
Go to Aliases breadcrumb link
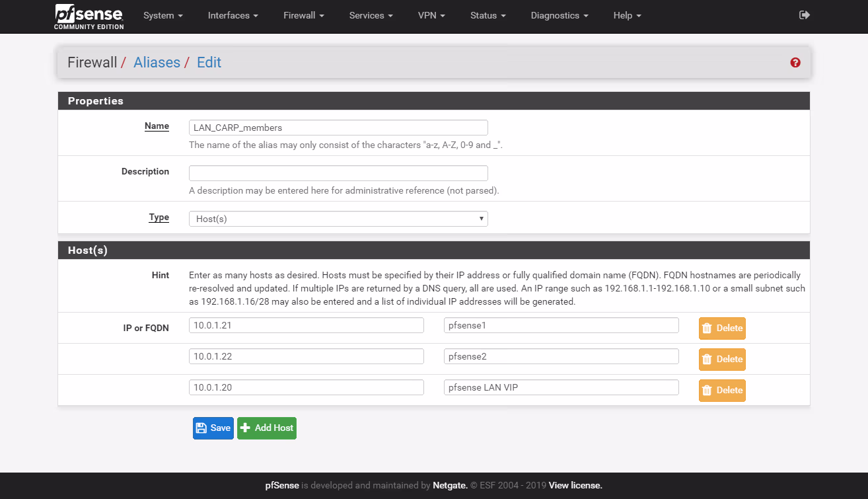(157, 63)
